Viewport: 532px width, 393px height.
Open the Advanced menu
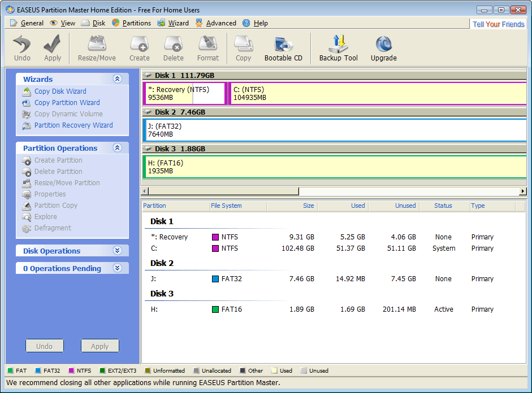[216, 23]
